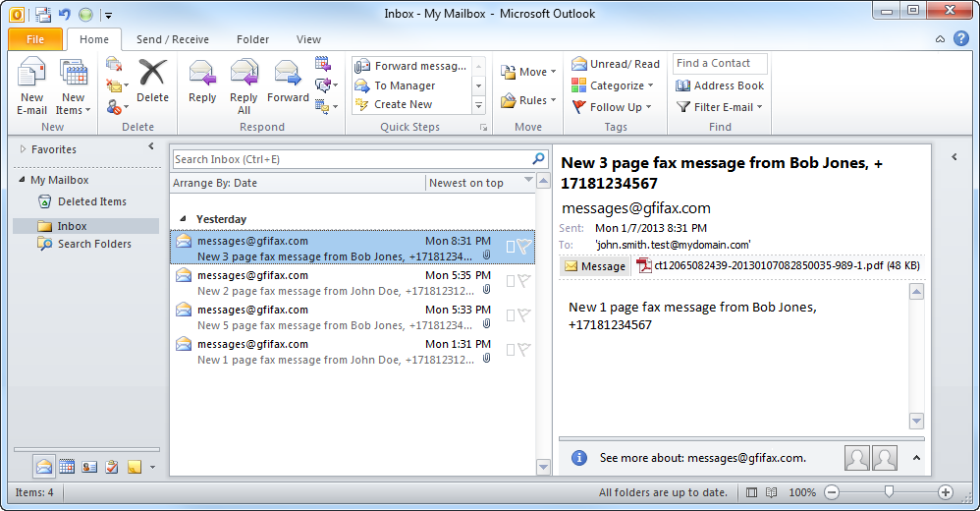
Task: Toggle Unread/Read status
Action: (616, 64)
